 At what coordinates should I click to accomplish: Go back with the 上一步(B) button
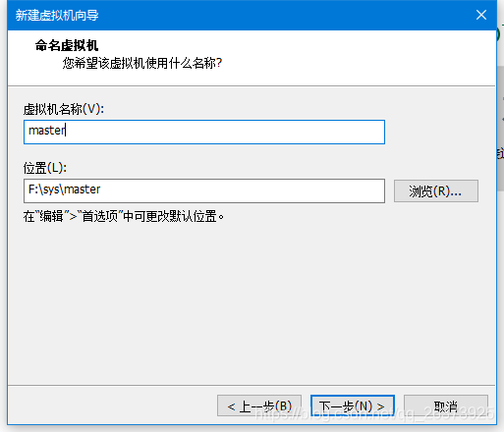259,405
